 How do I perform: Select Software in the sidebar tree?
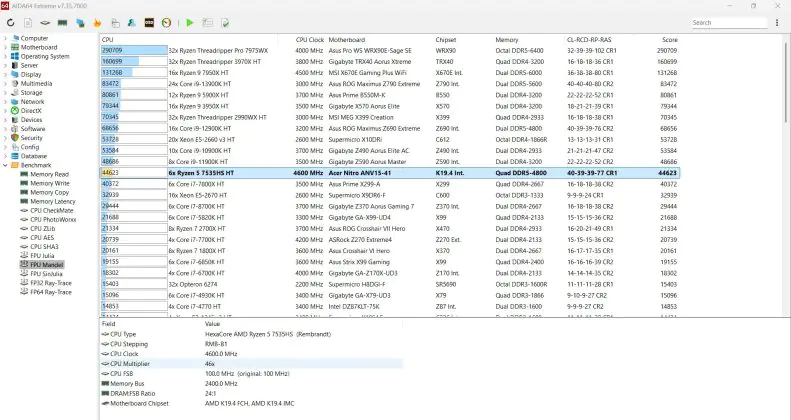tap(33, 129)
